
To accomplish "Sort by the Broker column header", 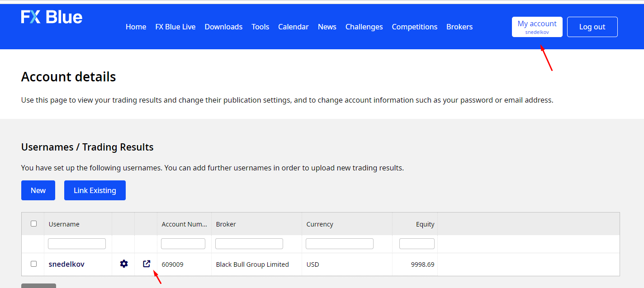I will click(226, 224).
